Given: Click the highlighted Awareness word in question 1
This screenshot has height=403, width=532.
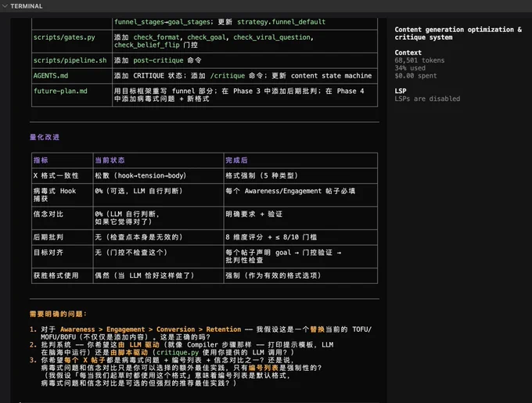Looking at the screenshot, I should [77, 329].
